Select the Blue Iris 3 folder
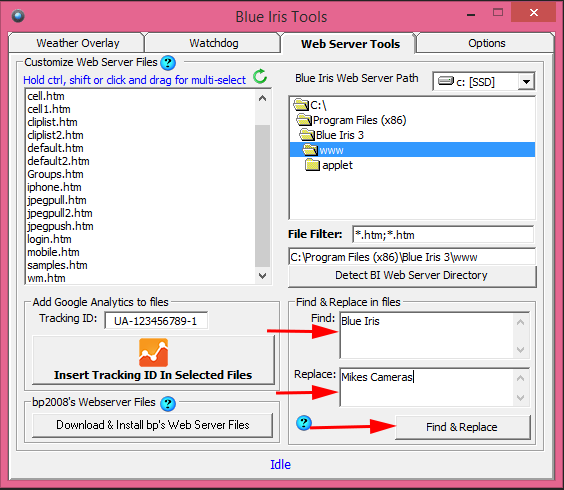564x490 pixels. click(331, 135)
